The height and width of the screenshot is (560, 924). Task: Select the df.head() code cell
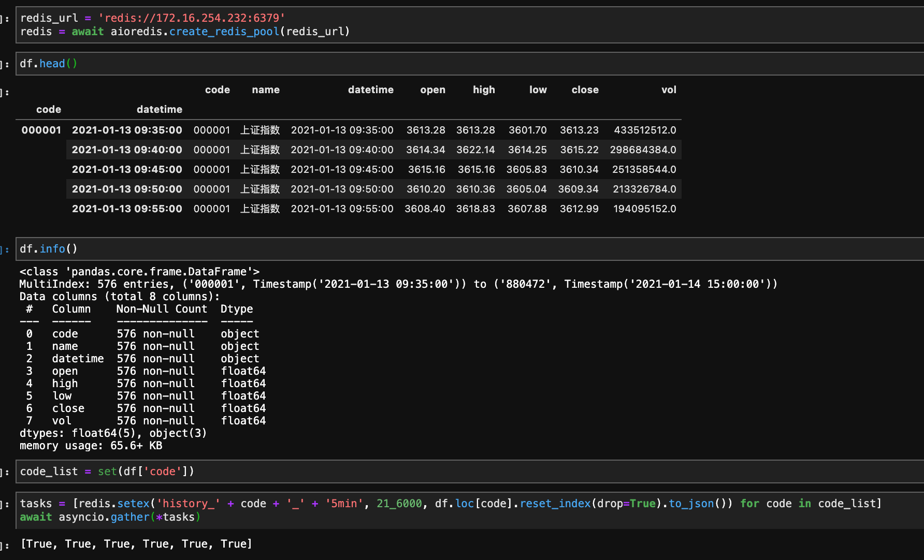tap(470, 64)
